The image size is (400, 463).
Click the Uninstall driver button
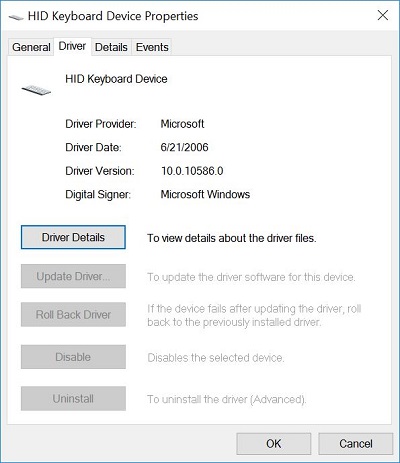73,399
